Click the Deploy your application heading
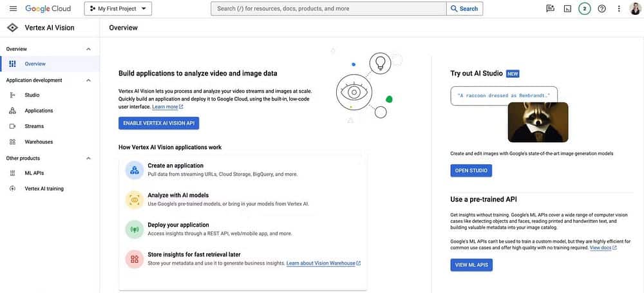This screenshot has width=644, height=293. coord(178,225)
